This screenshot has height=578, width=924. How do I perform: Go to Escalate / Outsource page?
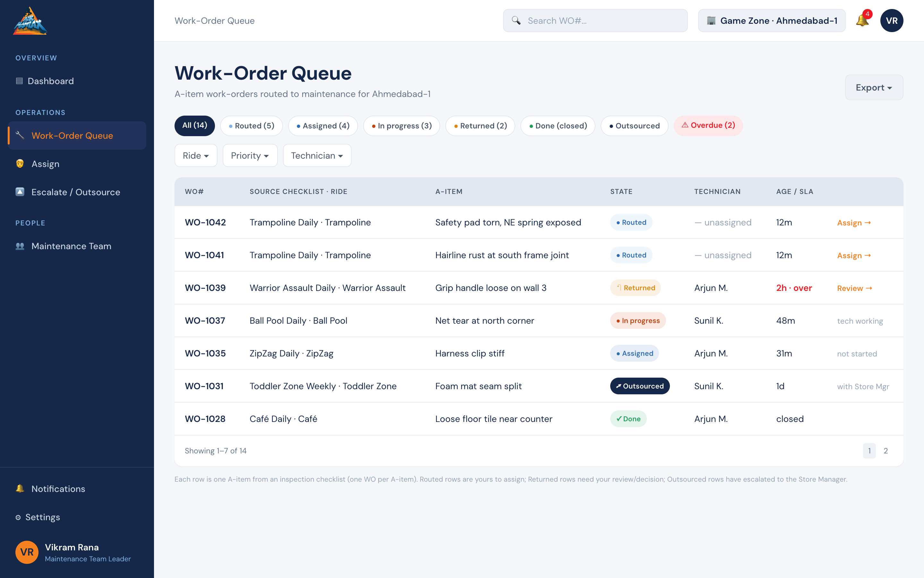(77, 192)
